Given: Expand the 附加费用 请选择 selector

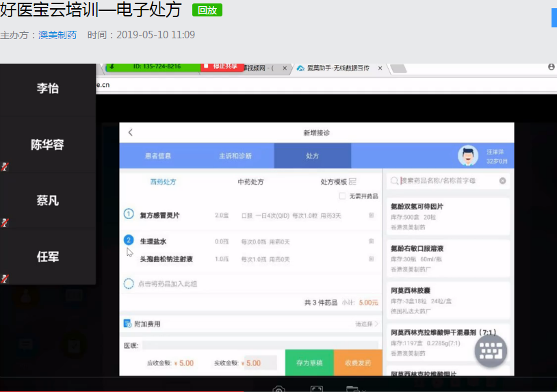Looking at the screenshot, I should [x=367, y=324].
